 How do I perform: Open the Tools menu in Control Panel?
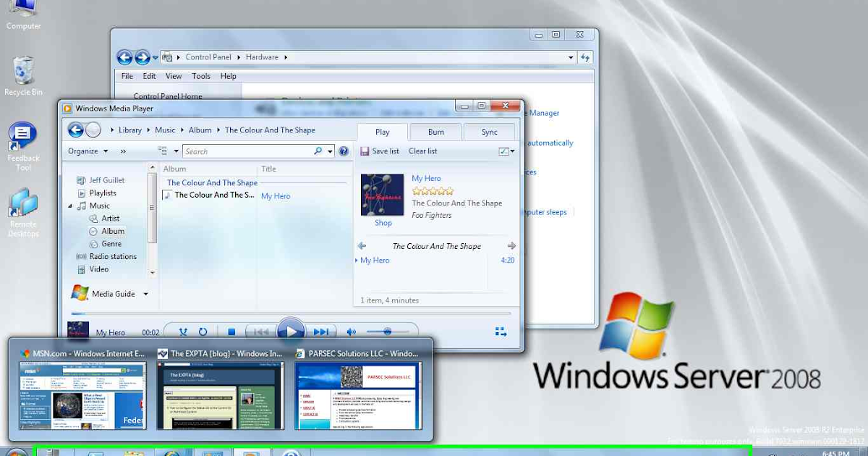click(x=201, y=76)
